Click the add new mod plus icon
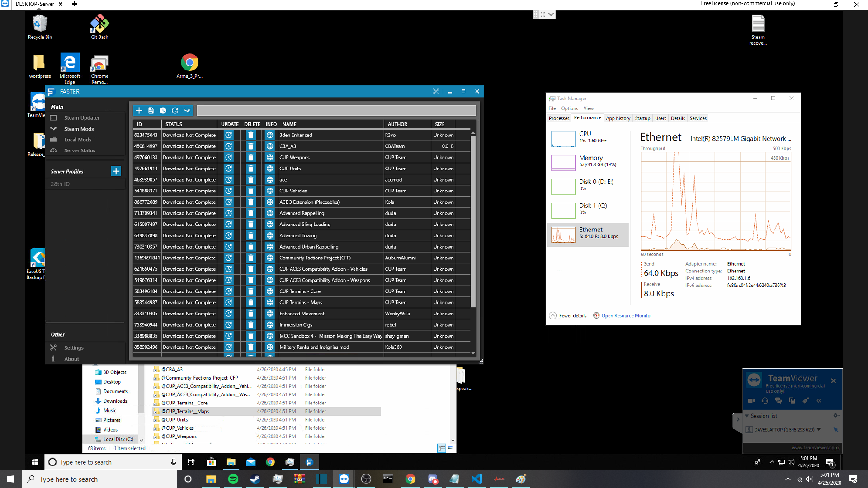 [139, 110]
